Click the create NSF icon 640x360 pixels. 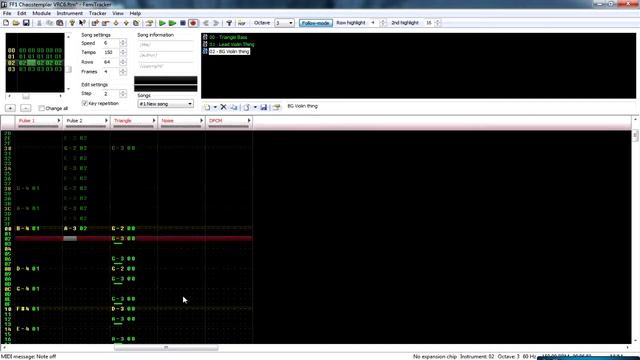(242, 23)
